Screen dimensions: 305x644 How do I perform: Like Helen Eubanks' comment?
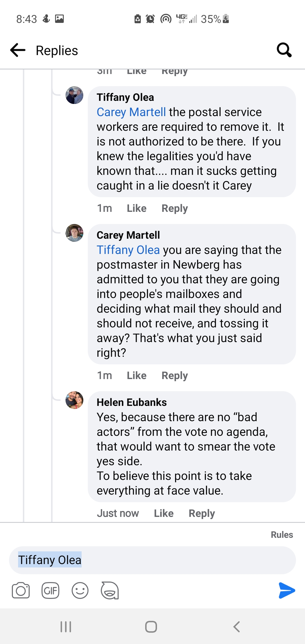(164, 513)
